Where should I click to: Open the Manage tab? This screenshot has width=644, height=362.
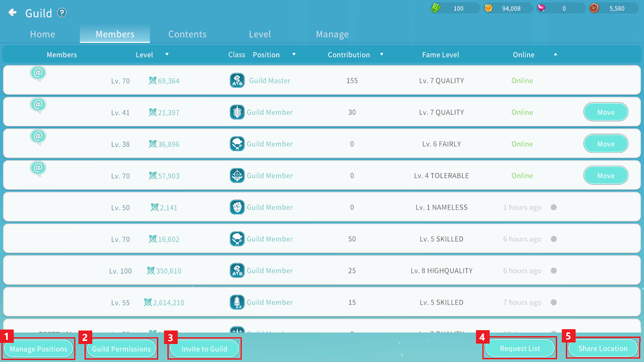tap(332, 34)
